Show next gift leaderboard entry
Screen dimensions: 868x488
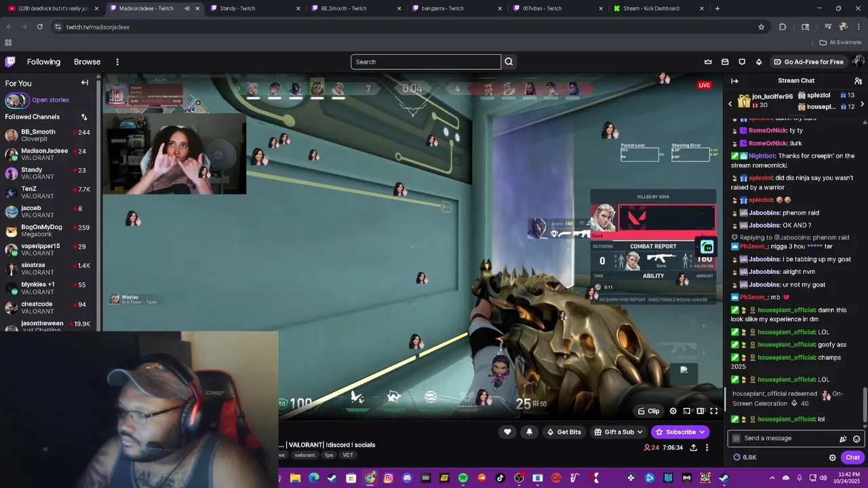click(x=862, y=104)
